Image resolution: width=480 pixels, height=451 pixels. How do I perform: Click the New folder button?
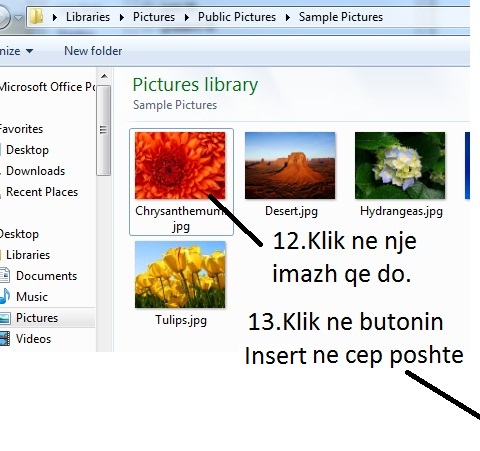(93, 51)
